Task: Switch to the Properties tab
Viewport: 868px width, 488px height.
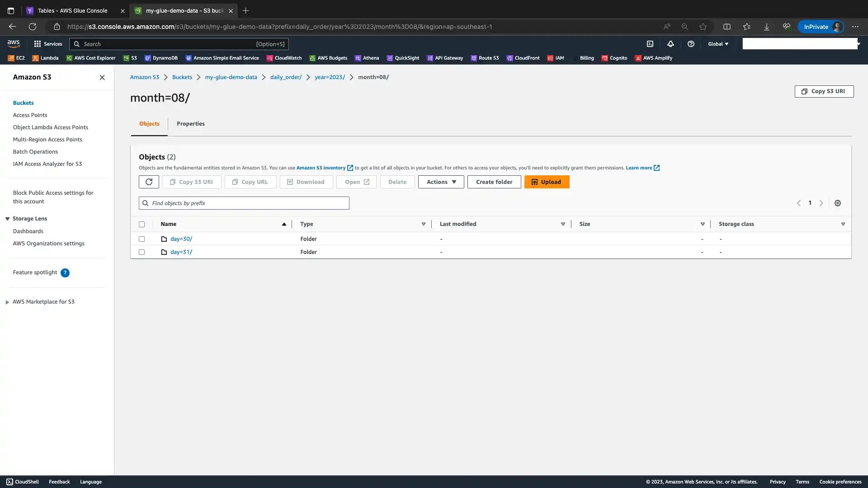Action: pyautogui.click(x=191, y=123)
